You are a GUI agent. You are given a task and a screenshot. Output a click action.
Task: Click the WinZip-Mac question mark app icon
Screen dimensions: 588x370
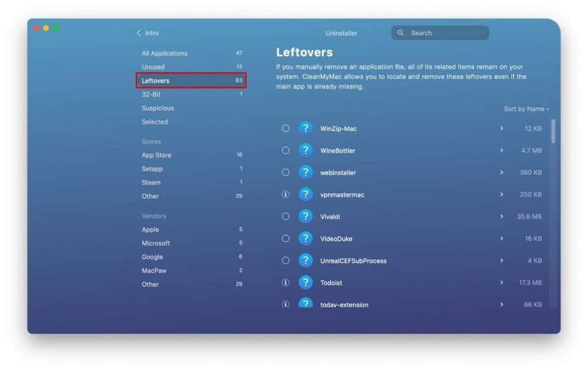click(x=305, y=128)
